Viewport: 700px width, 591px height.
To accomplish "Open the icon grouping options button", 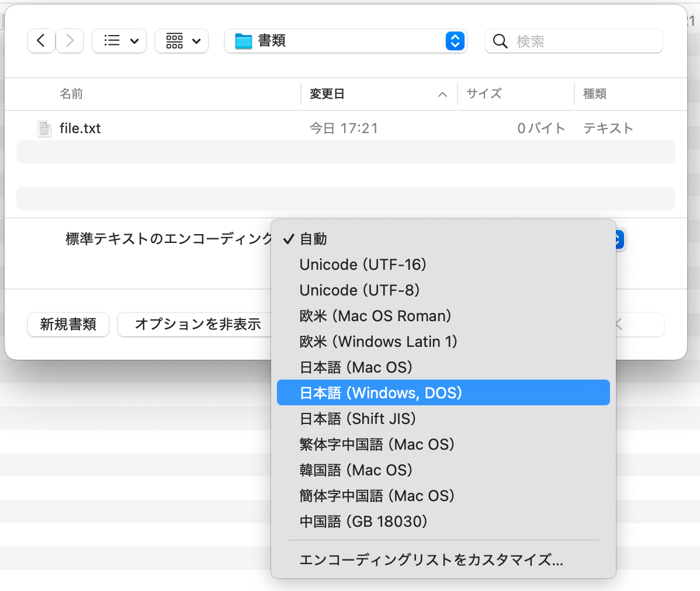I will coord(182,41).
